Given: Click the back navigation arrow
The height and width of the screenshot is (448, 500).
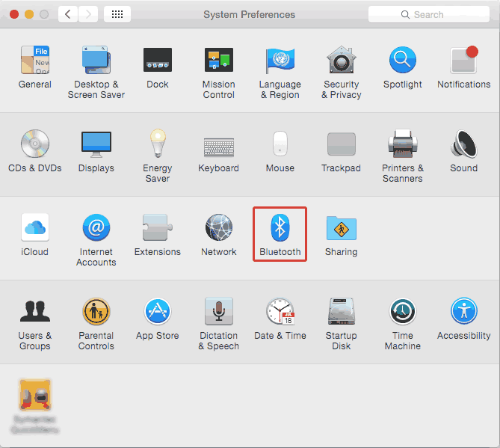Looking at the screenshot, I should coord(68,14).
